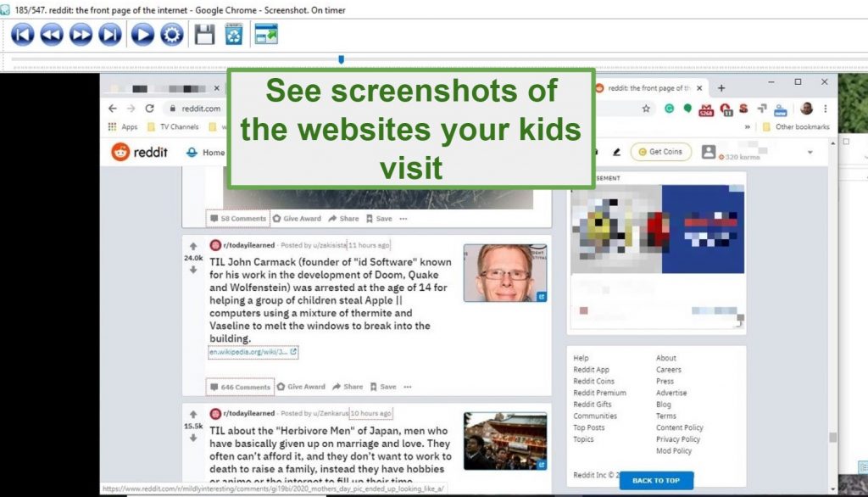Close the blurred first Chrome tab
The height and width of the screenshot is (497, 868).
pos(216,88)
